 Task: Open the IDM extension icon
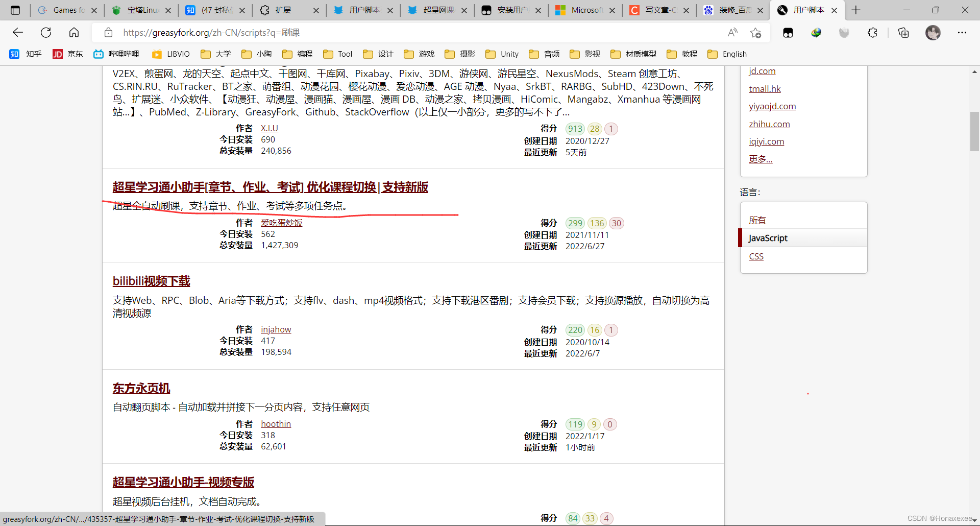(816, 33)
